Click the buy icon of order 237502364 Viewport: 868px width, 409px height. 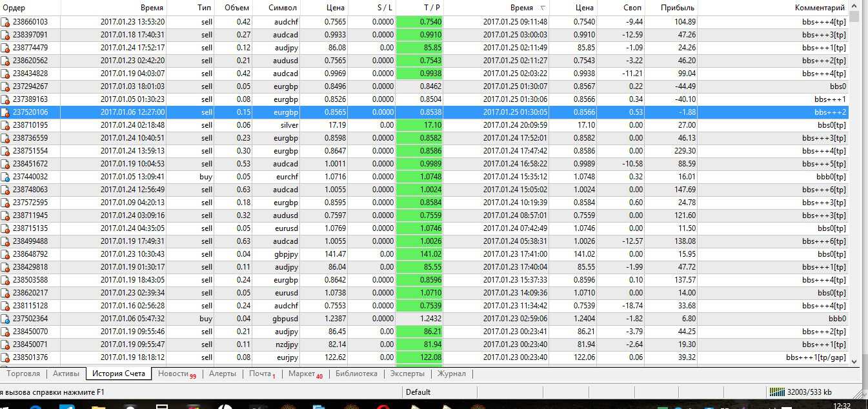[6, 319]
